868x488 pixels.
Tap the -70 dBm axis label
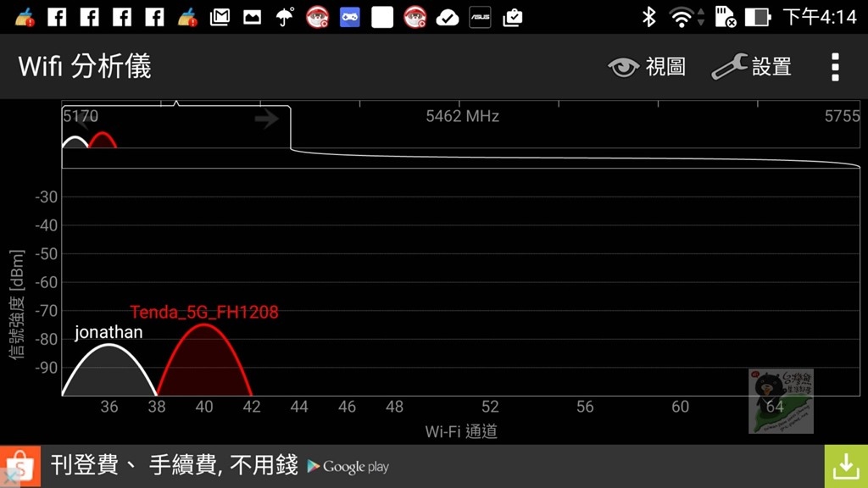pyautogui.click(x=47, y=311)
